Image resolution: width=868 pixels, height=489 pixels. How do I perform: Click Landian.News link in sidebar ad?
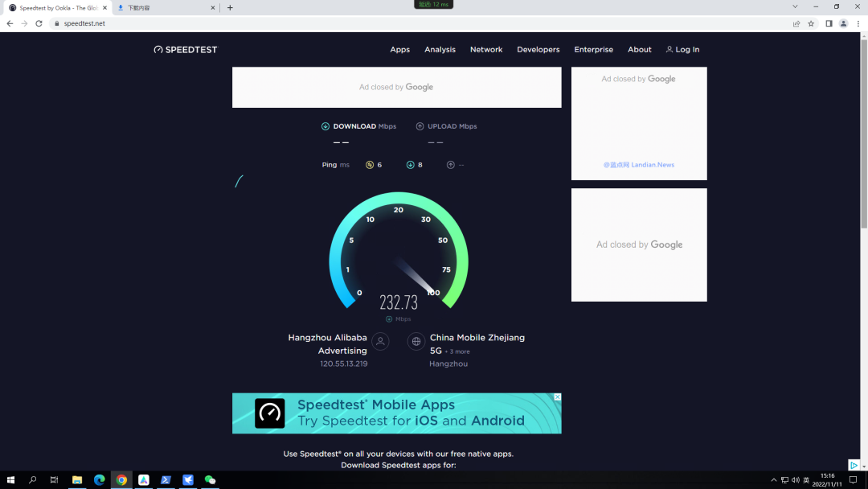(639, 165)
